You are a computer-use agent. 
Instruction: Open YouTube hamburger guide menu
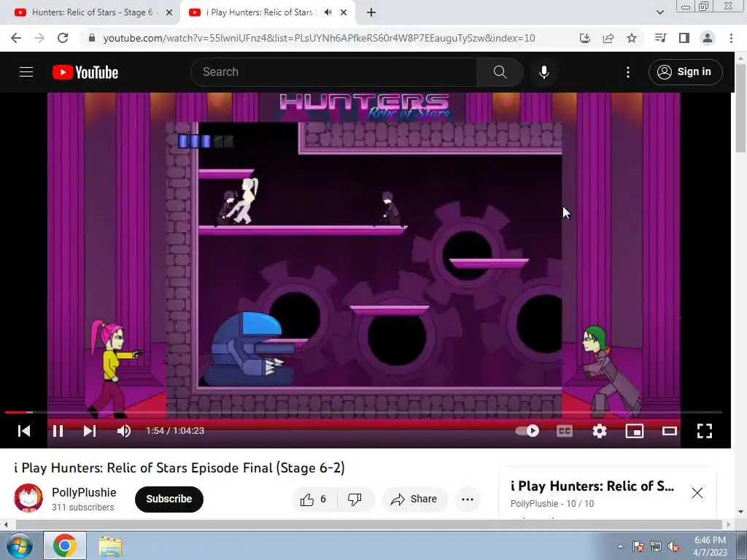tap(26, 72)
